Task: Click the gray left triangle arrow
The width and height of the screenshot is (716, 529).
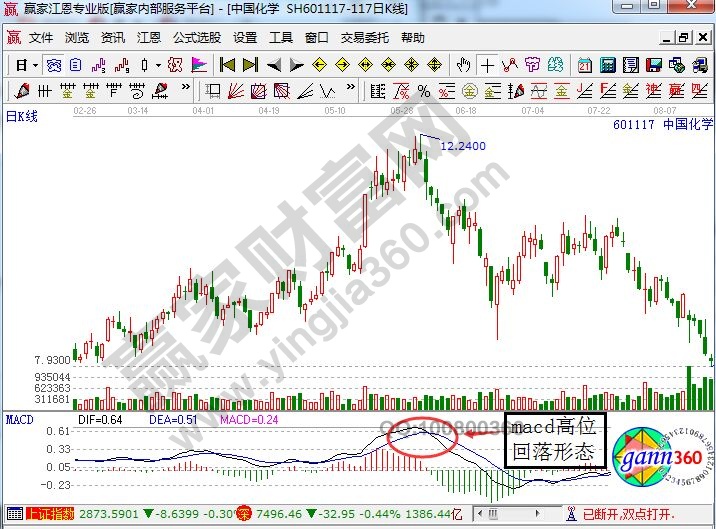Action: [271, 65]
